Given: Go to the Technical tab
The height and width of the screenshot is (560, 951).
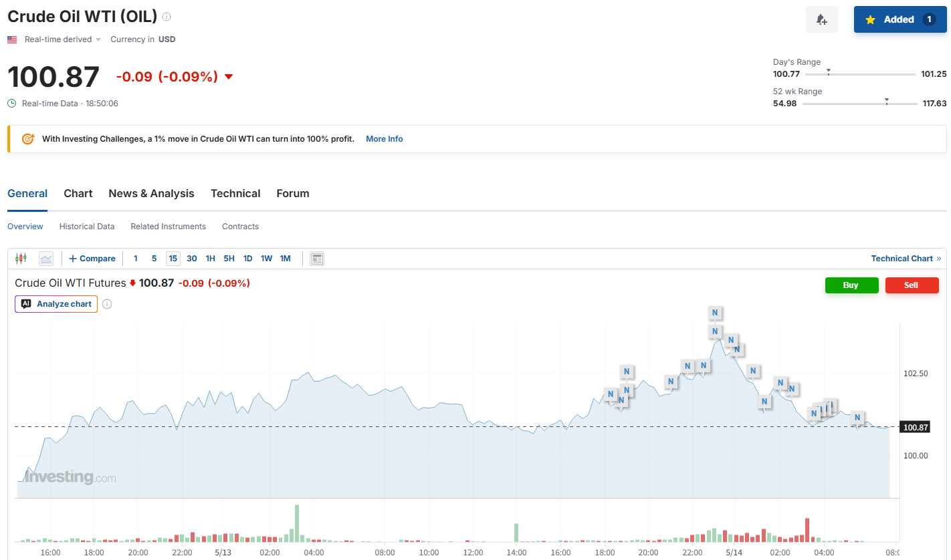Looking at the screenshot, I should click(x=235, y=194).
